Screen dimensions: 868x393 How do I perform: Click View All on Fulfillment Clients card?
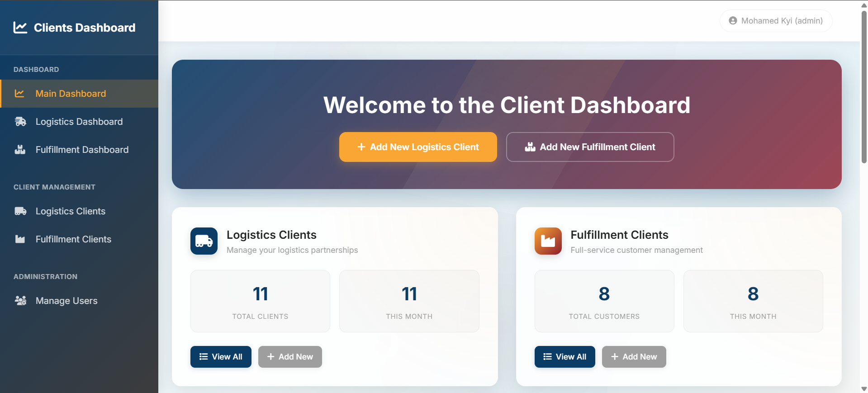(x=564, y=357)
